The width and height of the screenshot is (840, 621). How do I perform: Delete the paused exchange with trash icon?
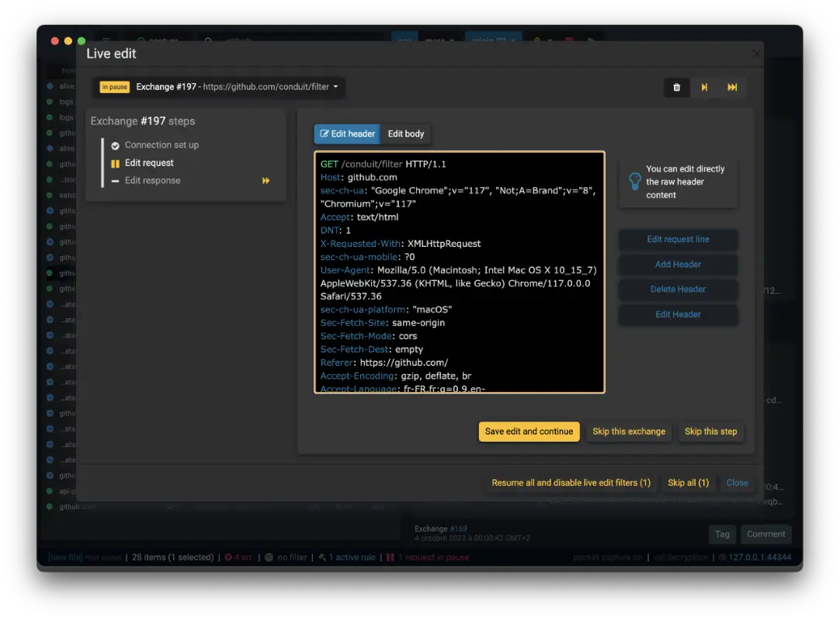point(677,88)
